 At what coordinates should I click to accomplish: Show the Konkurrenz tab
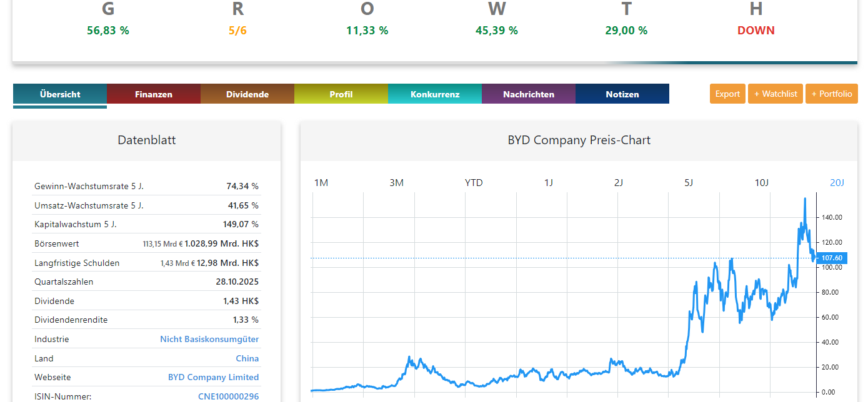click(435, 94)
